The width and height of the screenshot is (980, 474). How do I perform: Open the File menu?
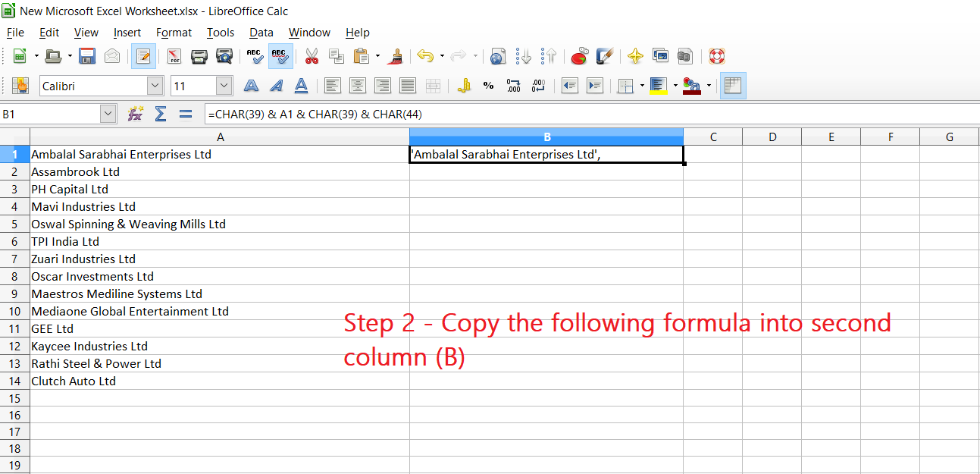click(15, 33)
